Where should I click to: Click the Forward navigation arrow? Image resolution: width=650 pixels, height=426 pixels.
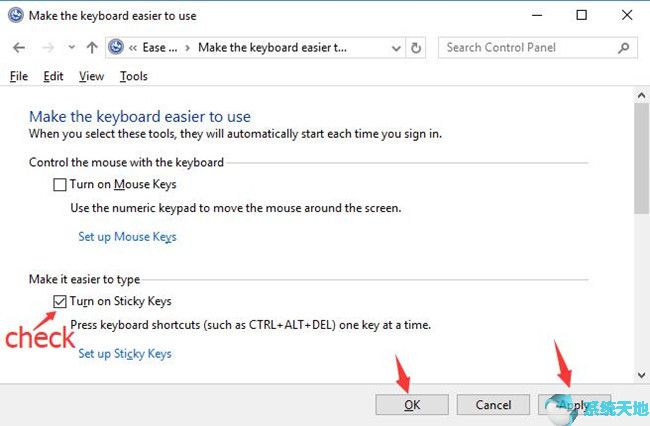tap(46, 48)
